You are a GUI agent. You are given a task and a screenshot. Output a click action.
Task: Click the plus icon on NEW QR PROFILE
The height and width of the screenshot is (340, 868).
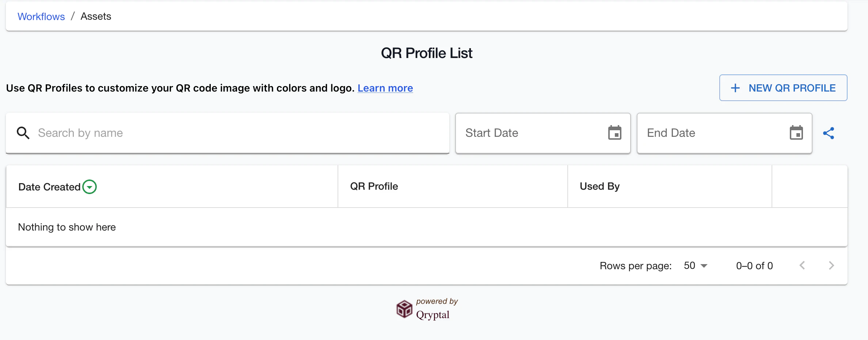coord(735,88)
